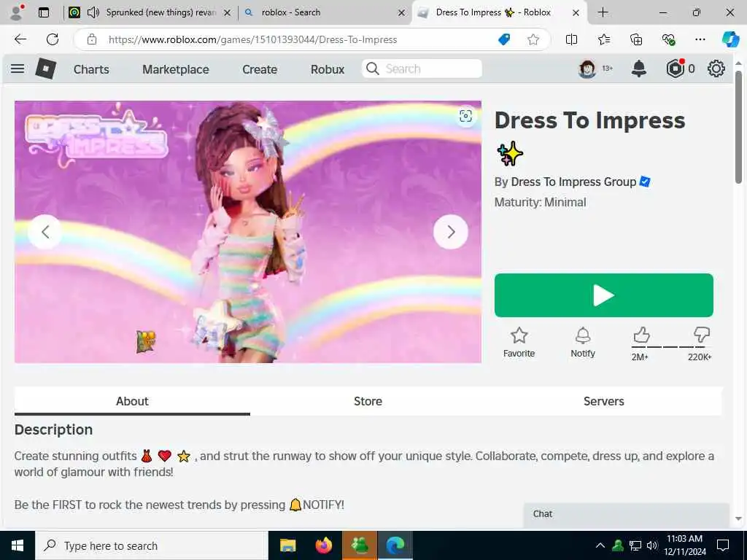
Task: Open File Explorer from taskbar
Action: 287,545
